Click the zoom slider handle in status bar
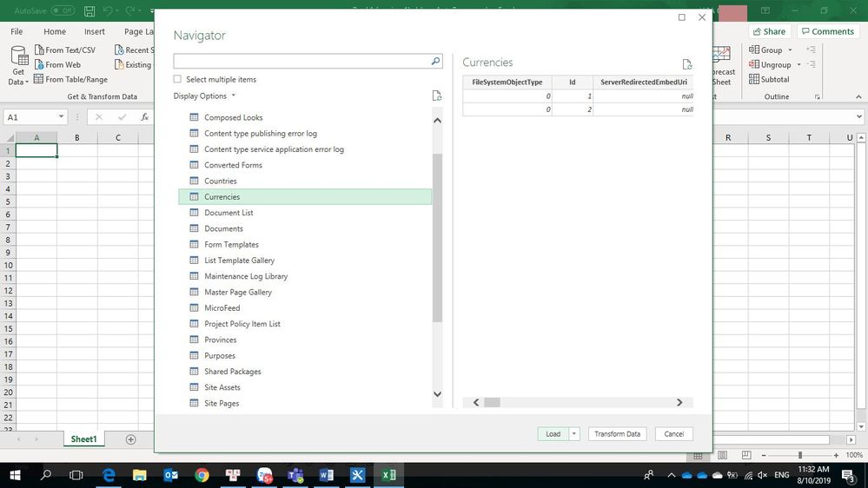 pyautogui.click(x=800, y=455)
